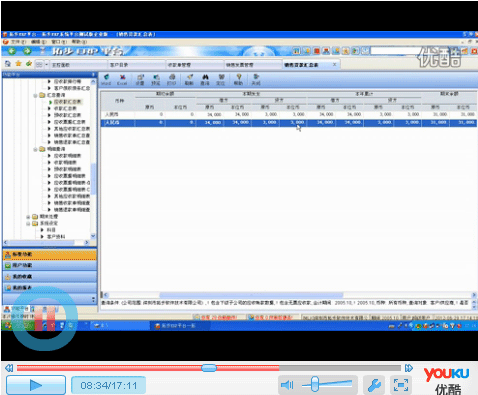The width and height of the screenshot is (478, 395).
Task: Collapse the 明细查询 tree folder
Action: pyautogui.click(x=35, y=149)
